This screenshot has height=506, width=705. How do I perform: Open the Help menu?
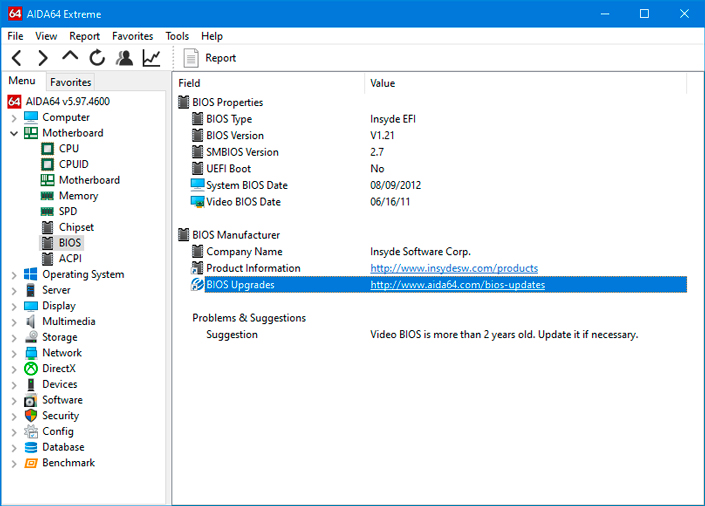[212, 36]
